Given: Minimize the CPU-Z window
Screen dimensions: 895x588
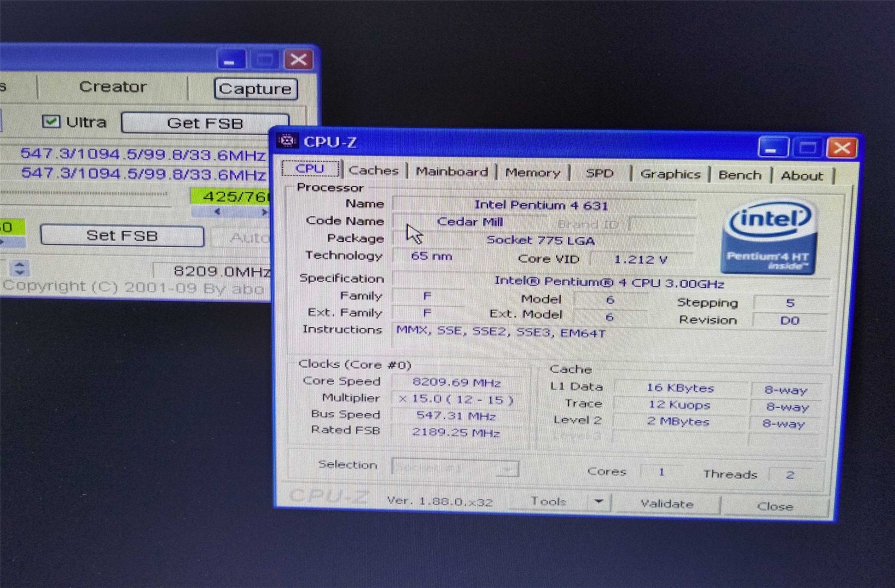Looking at the screenshot, I should point(773,148).
